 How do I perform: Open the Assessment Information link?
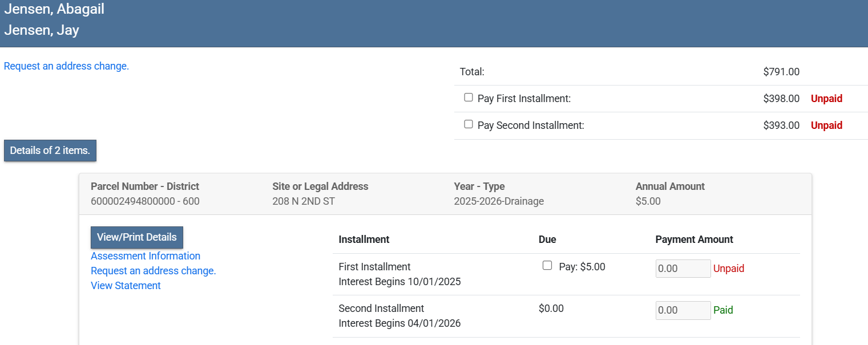pos(146,256)
